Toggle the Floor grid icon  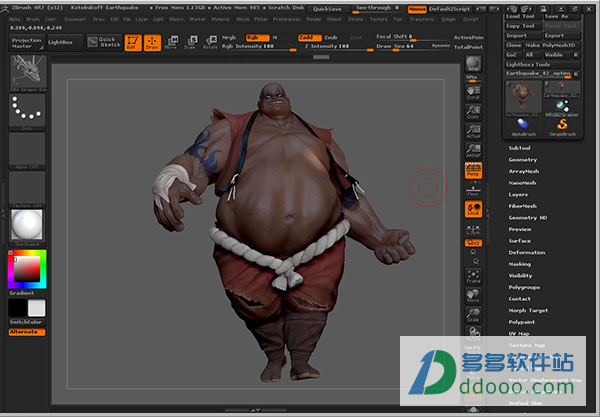point(473,190)
